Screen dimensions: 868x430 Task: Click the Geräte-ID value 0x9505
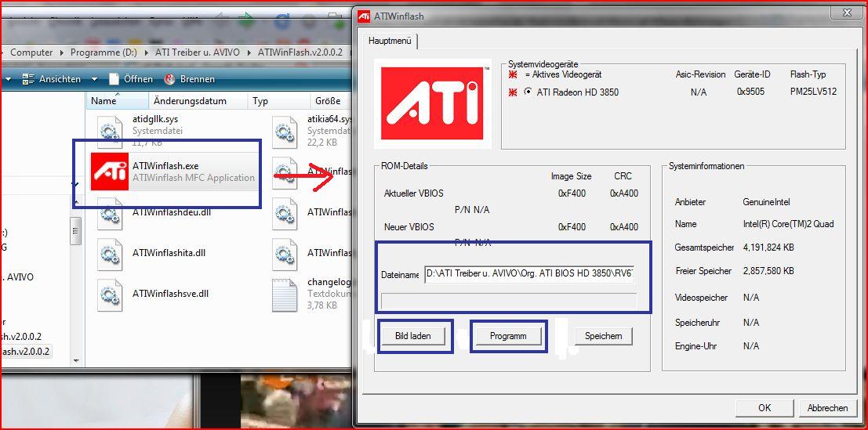click(x=750, y=92)
